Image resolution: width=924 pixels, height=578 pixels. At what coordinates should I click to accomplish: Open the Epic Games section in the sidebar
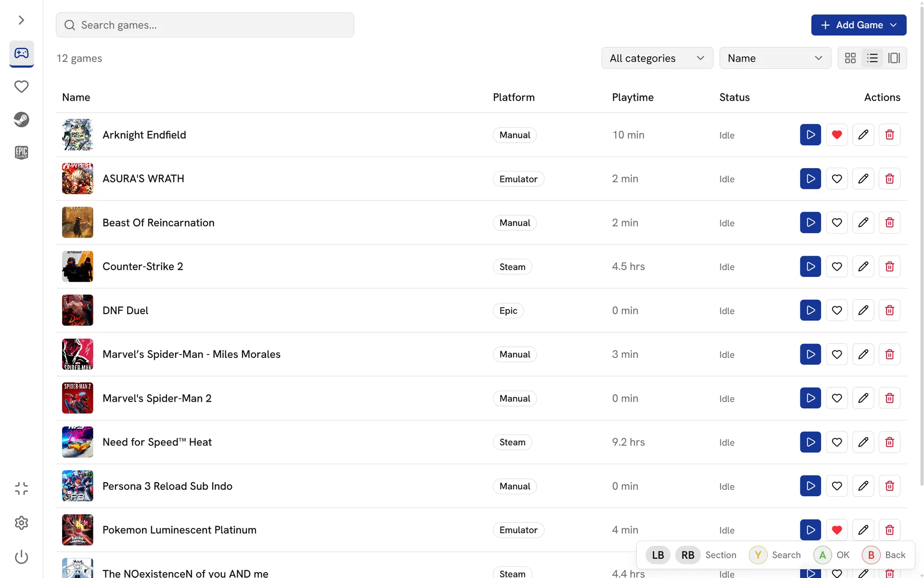click(x=21, y=153)
